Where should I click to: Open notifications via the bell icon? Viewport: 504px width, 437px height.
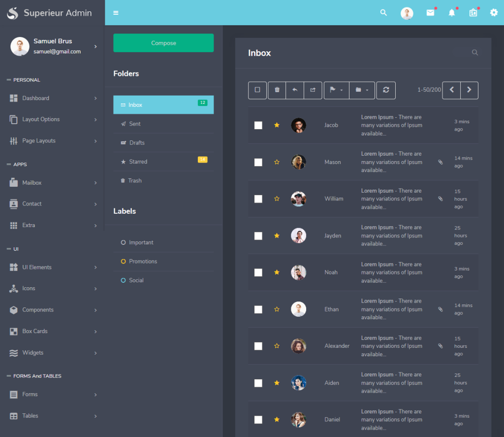pos(452,13)
